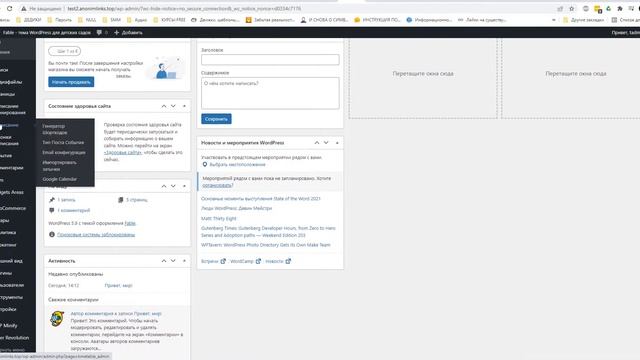Open the 'Пароль' bookmark folder
The width and height of the screenshot is (640, 360).
(x=60, y=20)
